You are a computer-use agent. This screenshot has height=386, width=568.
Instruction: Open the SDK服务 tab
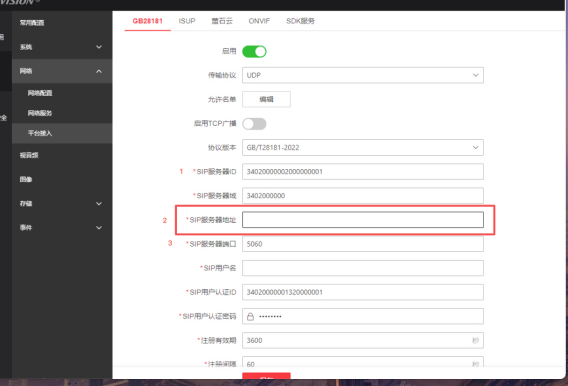point(300,21)
